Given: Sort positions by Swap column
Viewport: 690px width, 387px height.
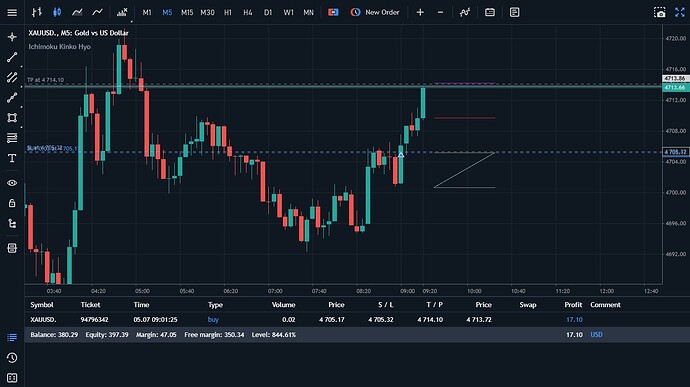Looking at the screenshot, I should click(528, 305).
